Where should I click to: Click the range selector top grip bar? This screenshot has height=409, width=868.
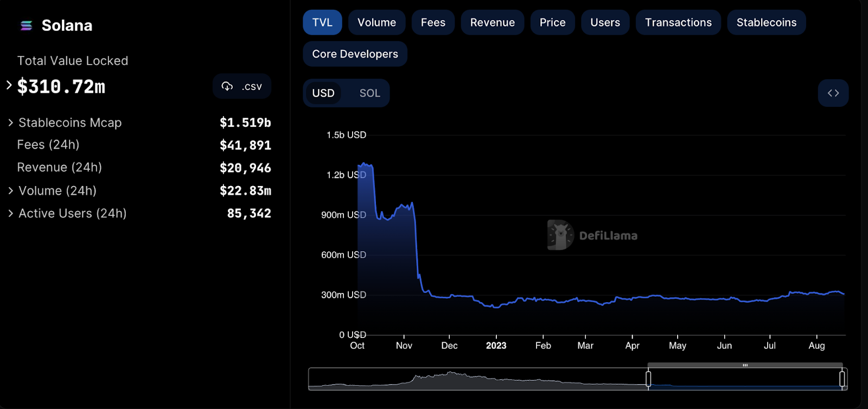pyautogui.click(x=745, y=365)
